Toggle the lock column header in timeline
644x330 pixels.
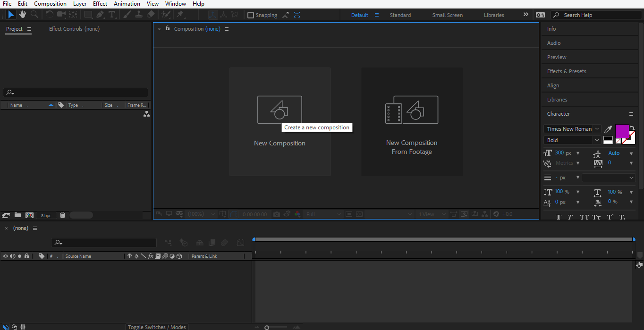[26, 256]
